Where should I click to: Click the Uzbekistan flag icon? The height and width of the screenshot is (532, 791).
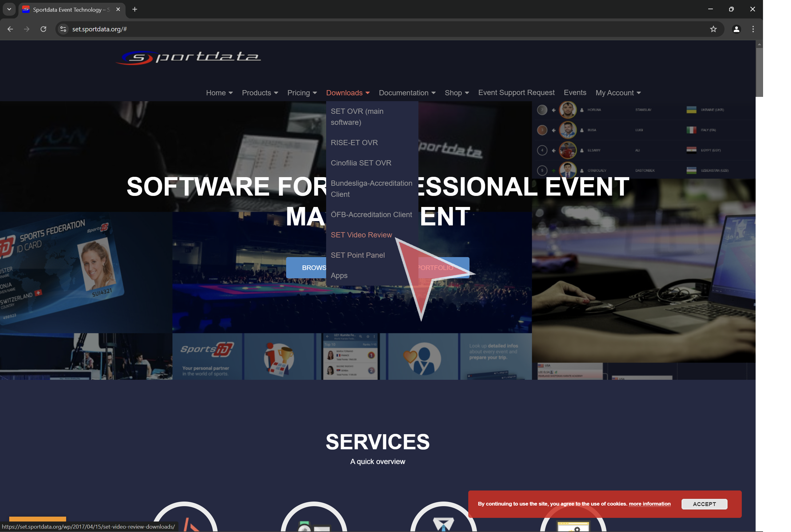click(691, 170)
